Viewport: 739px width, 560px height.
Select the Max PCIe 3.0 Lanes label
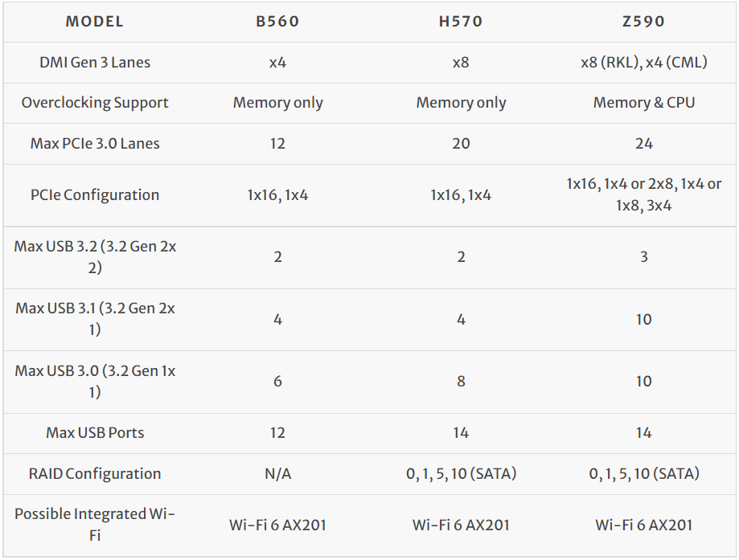click(x=95, y=144)
